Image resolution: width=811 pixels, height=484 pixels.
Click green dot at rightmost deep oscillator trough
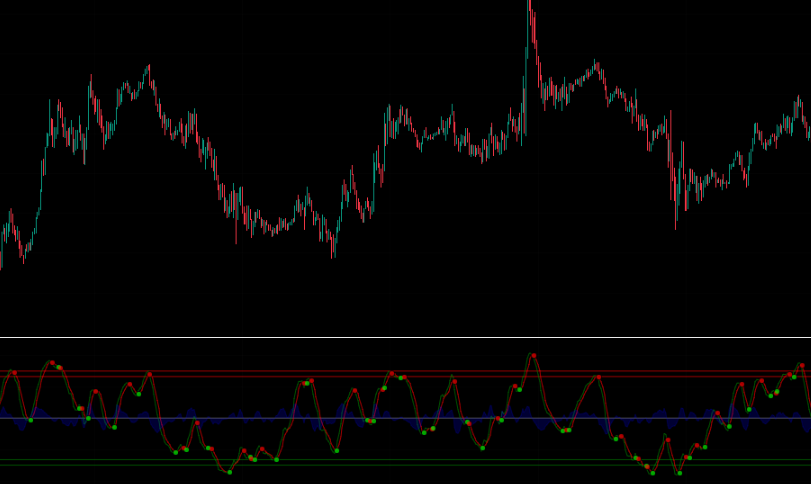click(679, 473)
